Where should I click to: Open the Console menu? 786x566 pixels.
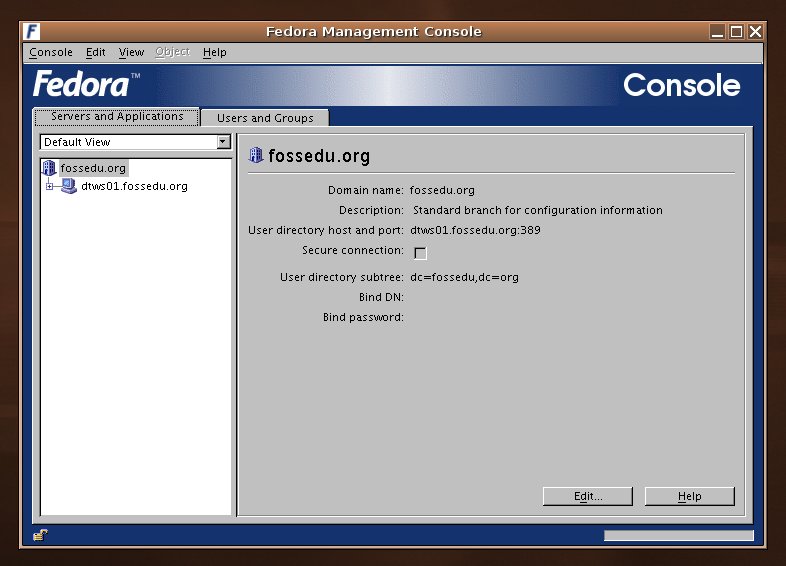(51, 52)
